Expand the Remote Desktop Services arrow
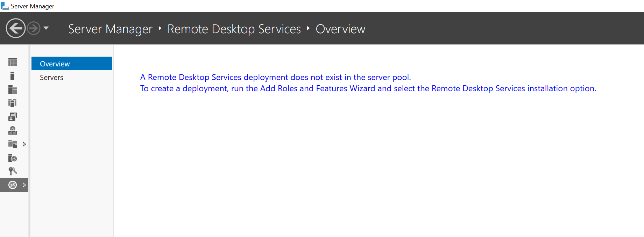The image size is (644, 237). (24, 185)
